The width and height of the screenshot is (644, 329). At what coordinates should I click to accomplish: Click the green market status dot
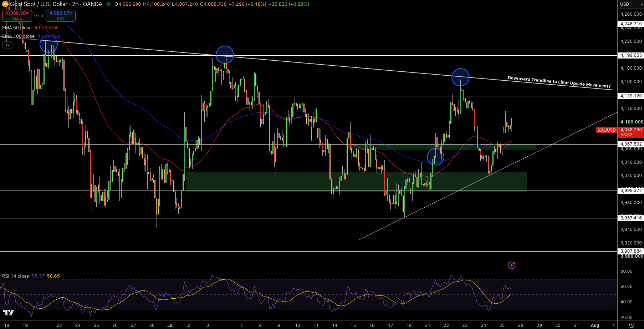pyautogui.click(x=108, y=4)
